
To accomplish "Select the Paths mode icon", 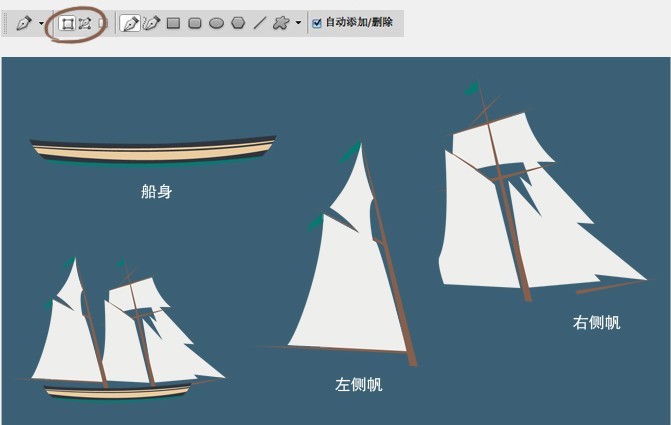I will (85, 23).
